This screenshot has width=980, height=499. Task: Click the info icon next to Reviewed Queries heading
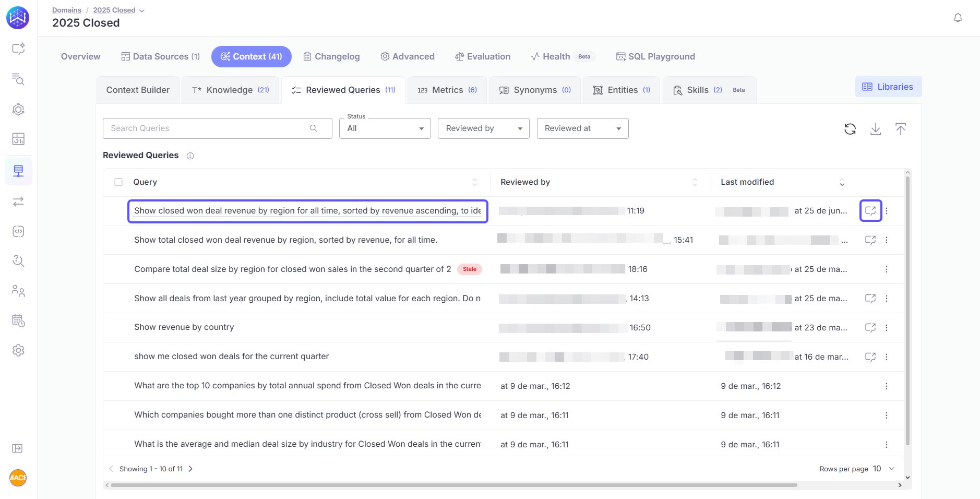point(190,156)
